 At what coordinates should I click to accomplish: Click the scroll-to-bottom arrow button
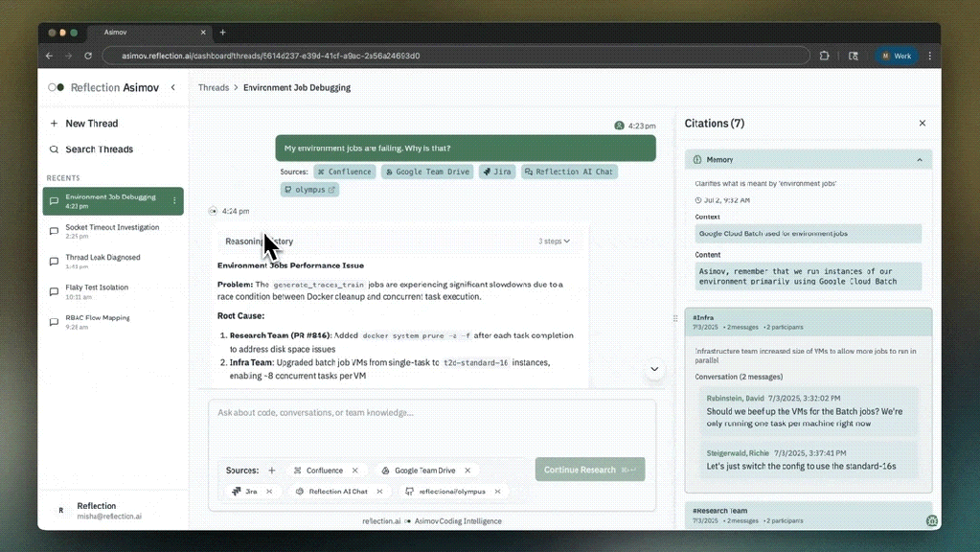pos(654,369)
